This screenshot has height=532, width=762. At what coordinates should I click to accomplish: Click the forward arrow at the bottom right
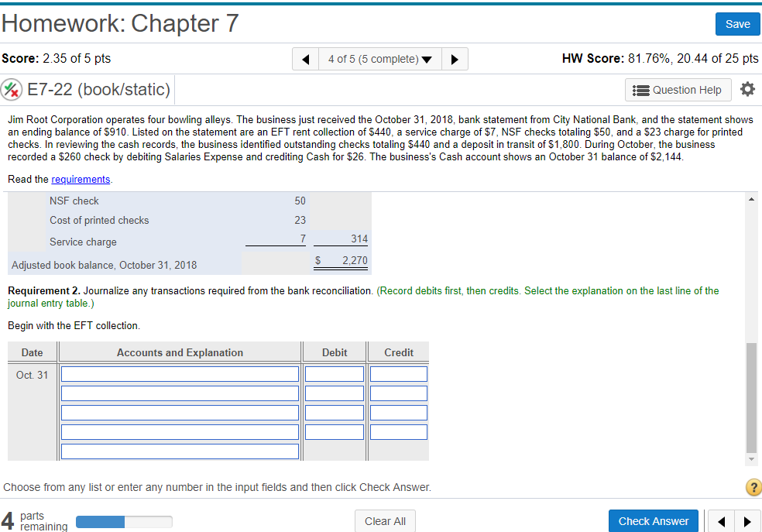747,520
